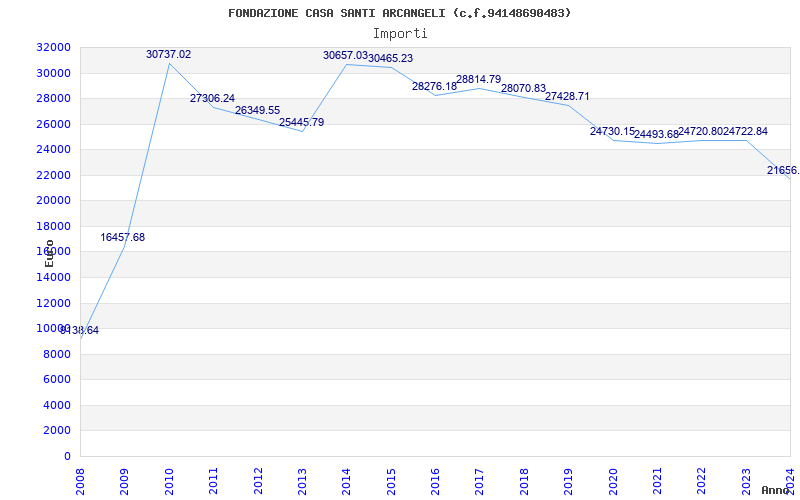Click the y-axis value 2000
The image size is (800, 500).
[57, 431]
